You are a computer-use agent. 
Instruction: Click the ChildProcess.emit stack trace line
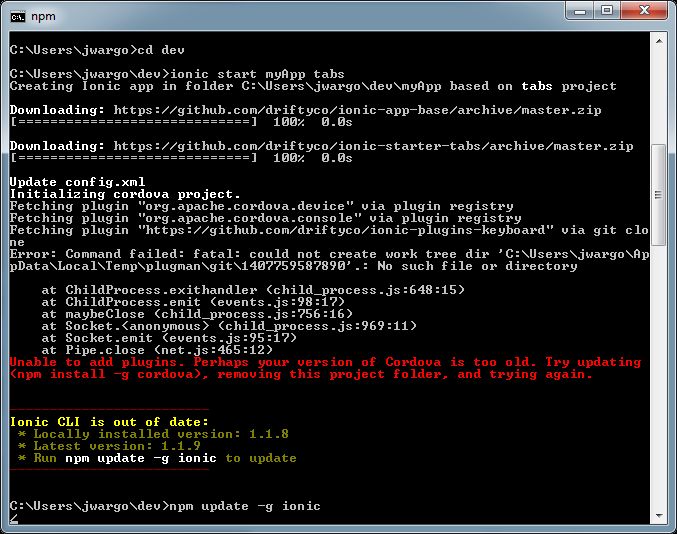click(193, 302)
